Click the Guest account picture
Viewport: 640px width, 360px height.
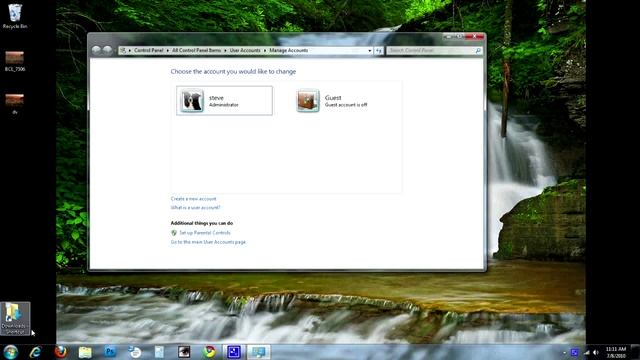coord(308,100)
